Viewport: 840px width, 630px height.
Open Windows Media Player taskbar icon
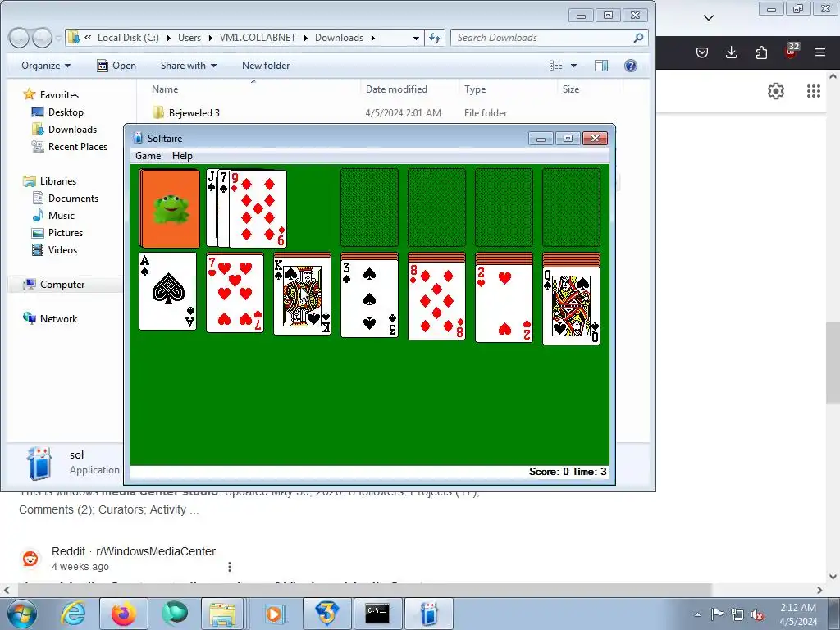(x=274, y=614)
